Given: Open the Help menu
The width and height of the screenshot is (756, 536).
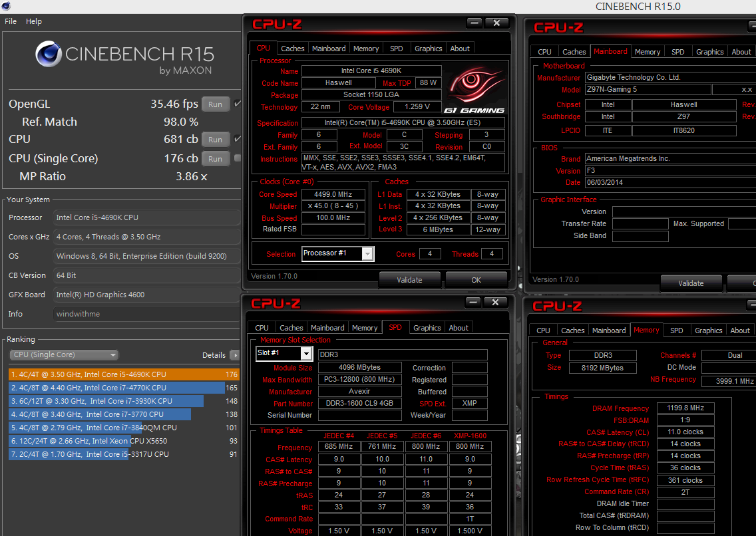Looking at the screenshot, I should click(x=34, y=21).
